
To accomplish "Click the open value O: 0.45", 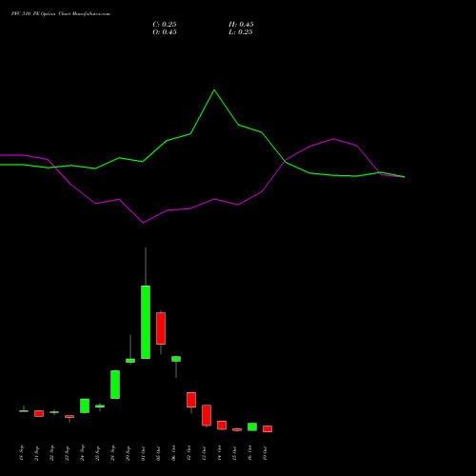I will [165, 32].
